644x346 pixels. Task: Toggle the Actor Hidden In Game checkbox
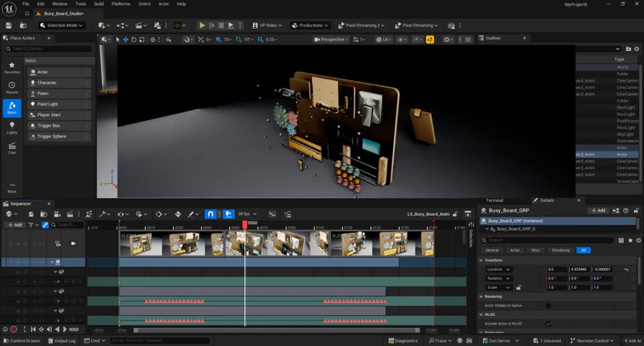pos(548,305)
